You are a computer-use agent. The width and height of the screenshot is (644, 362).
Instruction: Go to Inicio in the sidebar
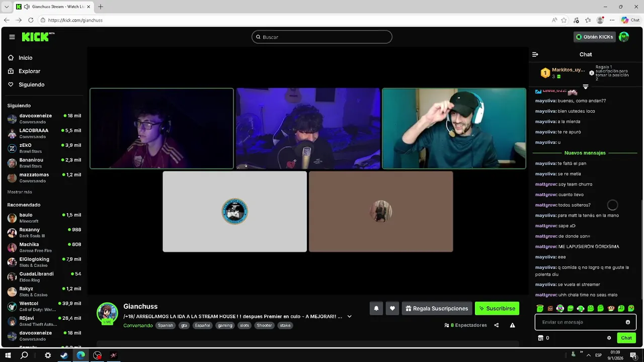(x=20, y=58)
